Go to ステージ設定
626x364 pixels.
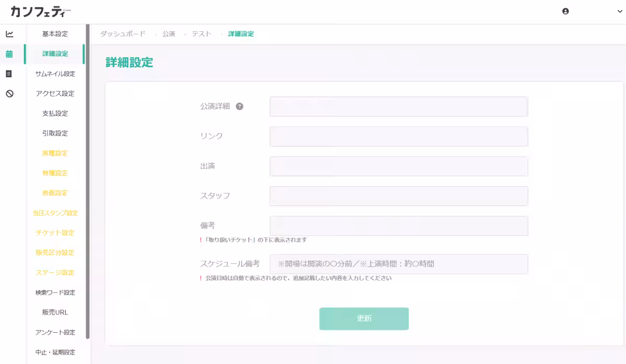[x=55, y=272]
